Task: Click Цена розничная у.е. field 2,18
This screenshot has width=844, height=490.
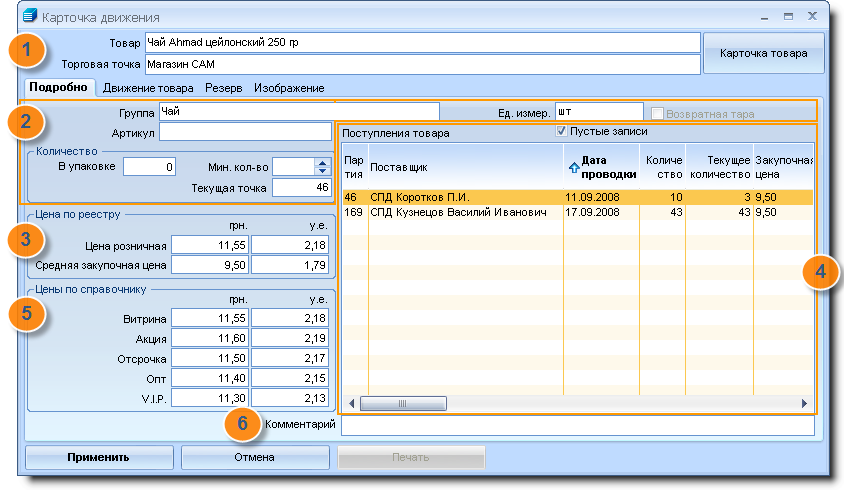Action: click(x=290, y=246)
